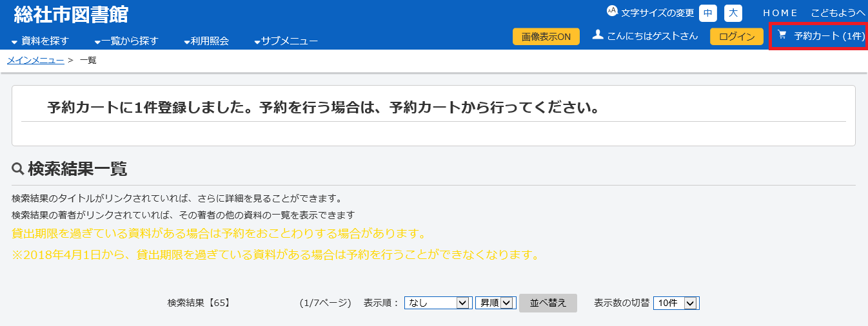Screen dimensions: 868x326
Task: Open the こどもようへ link
Action: click(x=838, y=13)
